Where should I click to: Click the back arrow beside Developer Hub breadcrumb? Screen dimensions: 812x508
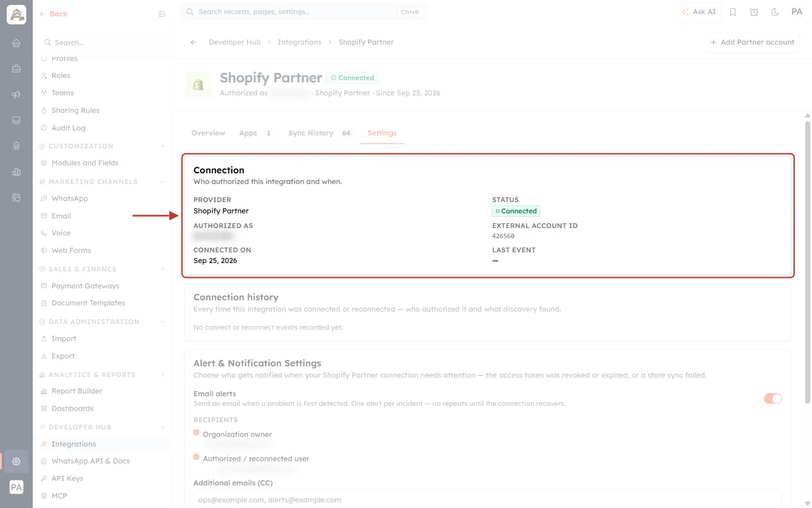(193, 42)
